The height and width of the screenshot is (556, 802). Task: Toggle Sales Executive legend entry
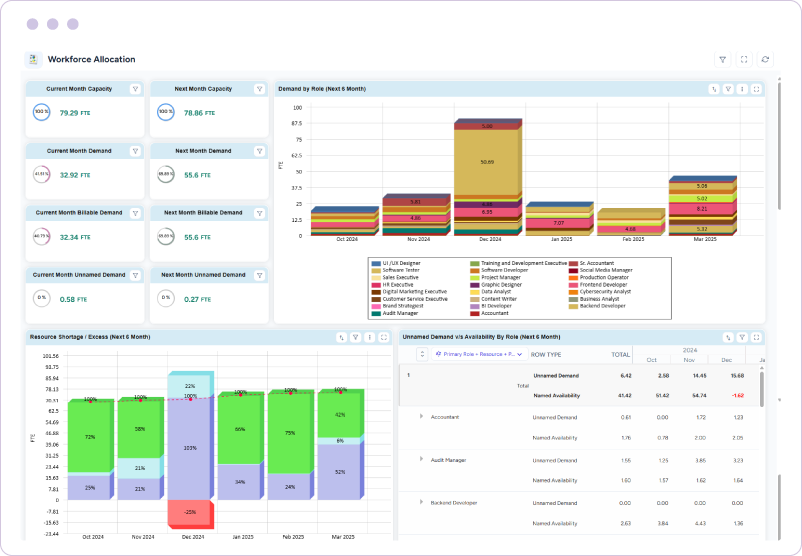[395, 277]
